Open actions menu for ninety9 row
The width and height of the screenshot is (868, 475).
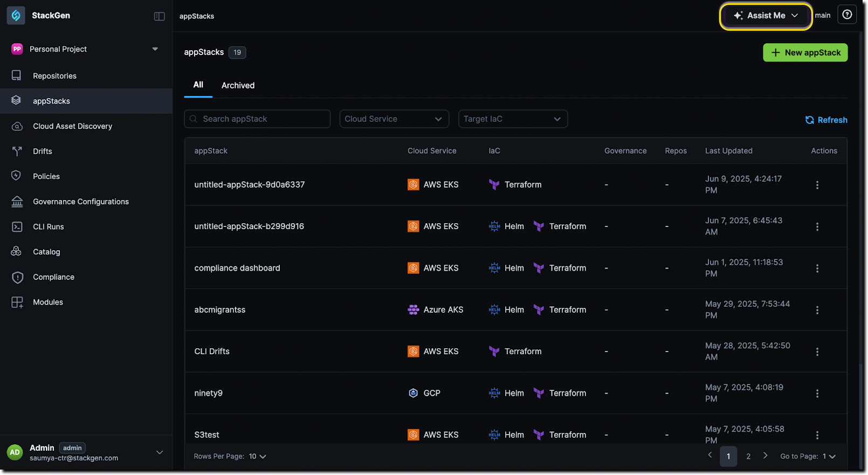point(817,394)
